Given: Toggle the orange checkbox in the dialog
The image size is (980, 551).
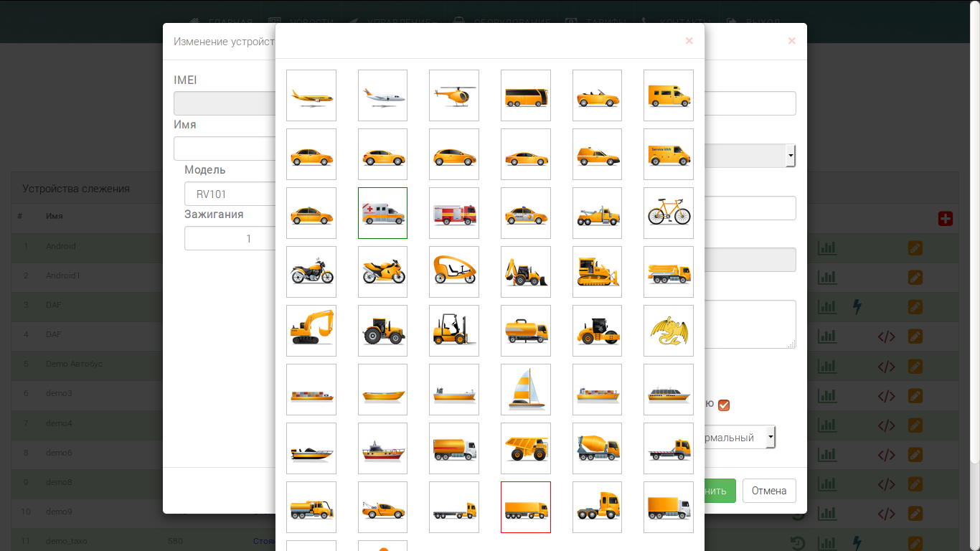Looking at the screenshot, I should click(724, 405).
